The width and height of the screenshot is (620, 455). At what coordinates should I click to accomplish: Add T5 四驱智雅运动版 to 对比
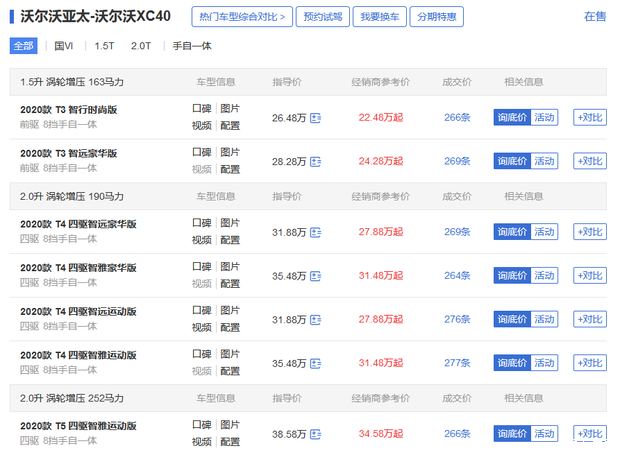pos(590,434)
